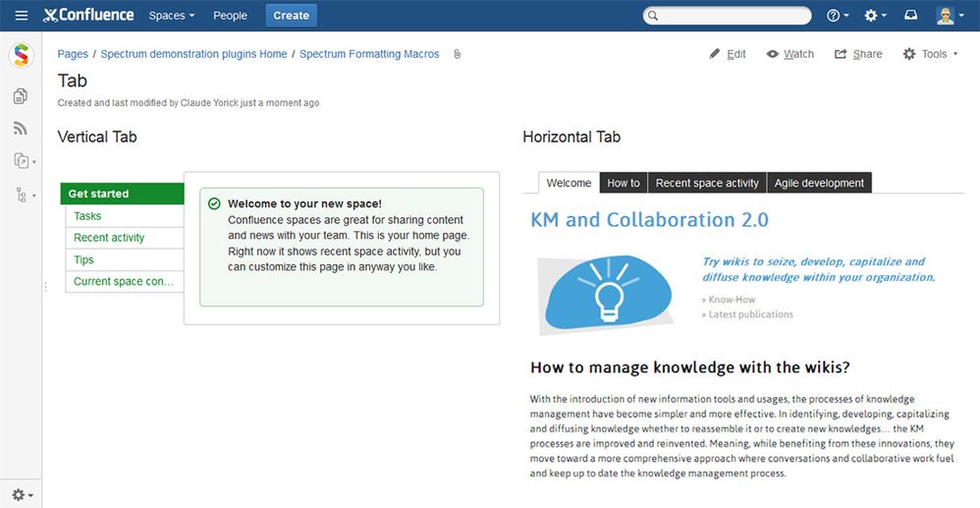
Task: Open the People directory
Action: pos(230,16)
